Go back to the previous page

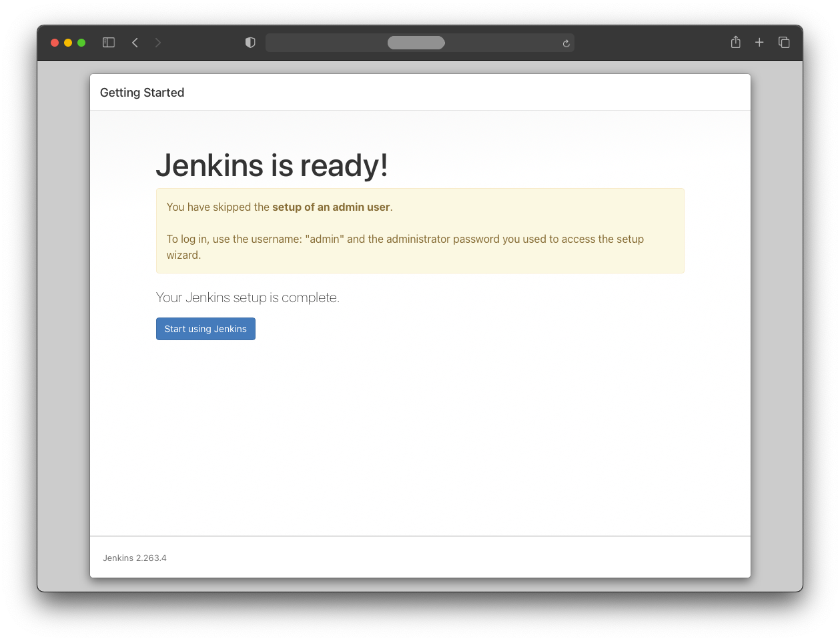[x=135, y=43]
